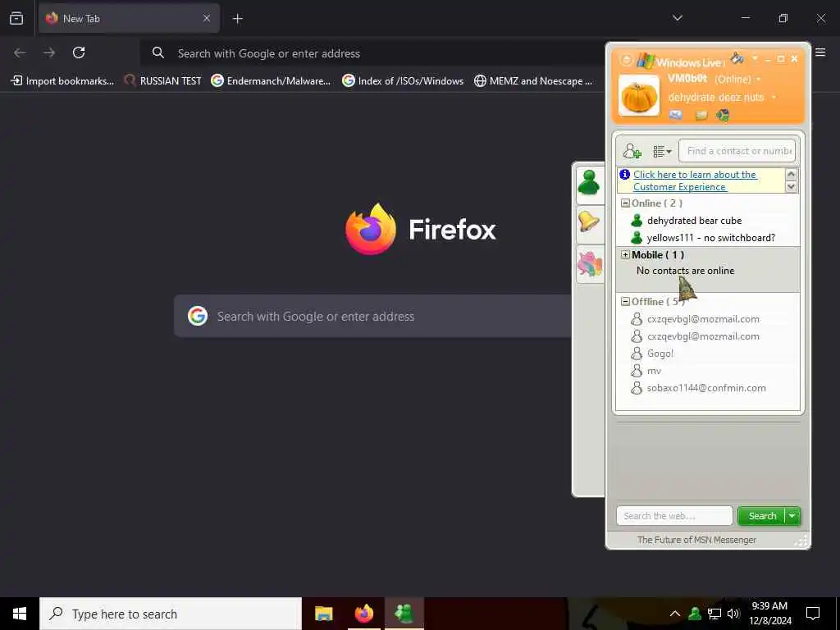Open the Customer Experience link
Image resolution: width=840 pixels, height=630 pixels.
(x=695, y=180)
